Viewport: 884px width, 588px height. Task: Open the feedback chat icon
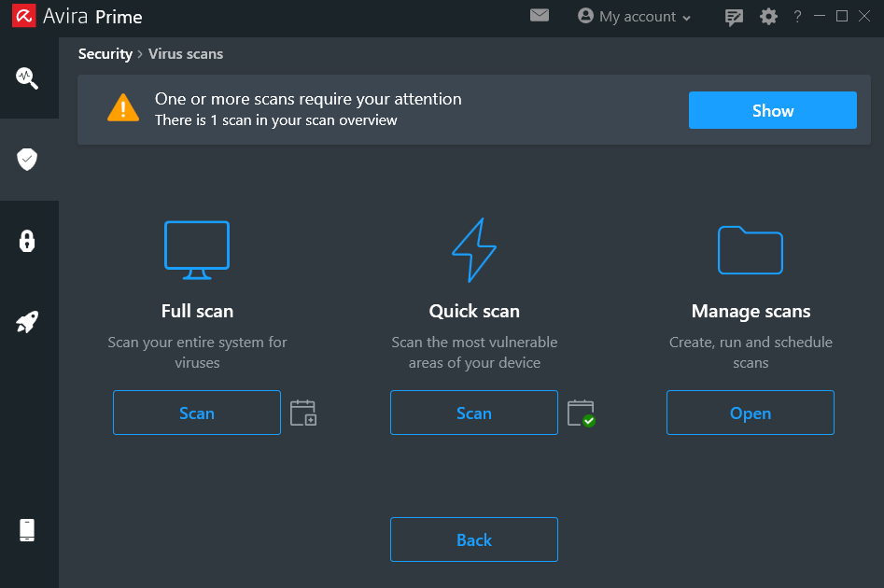tap(734, 18)
